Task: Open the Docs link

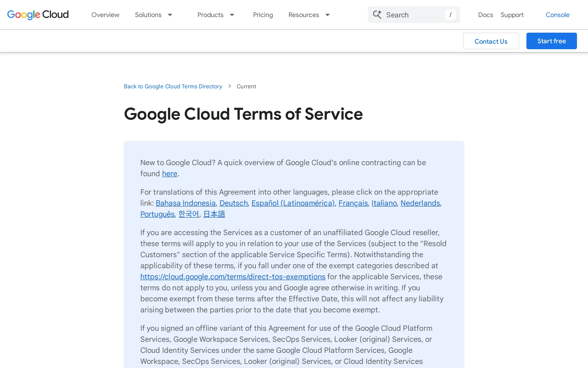Action: click(486, 15)
